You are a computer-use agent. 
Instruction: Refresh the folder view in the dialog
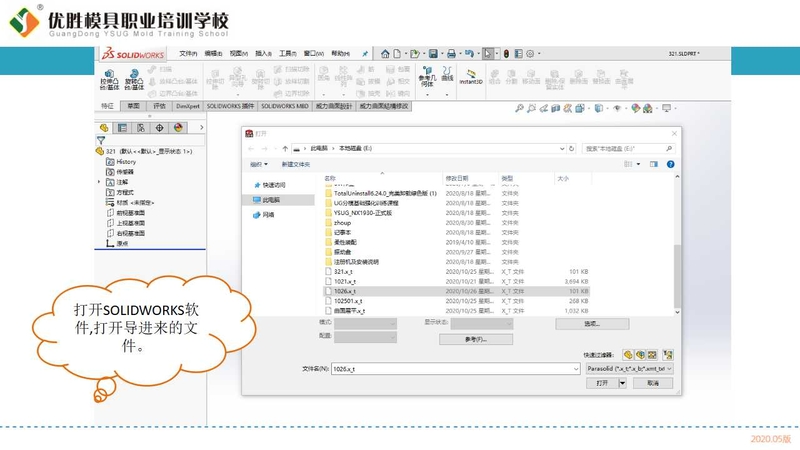pos(572,147)
